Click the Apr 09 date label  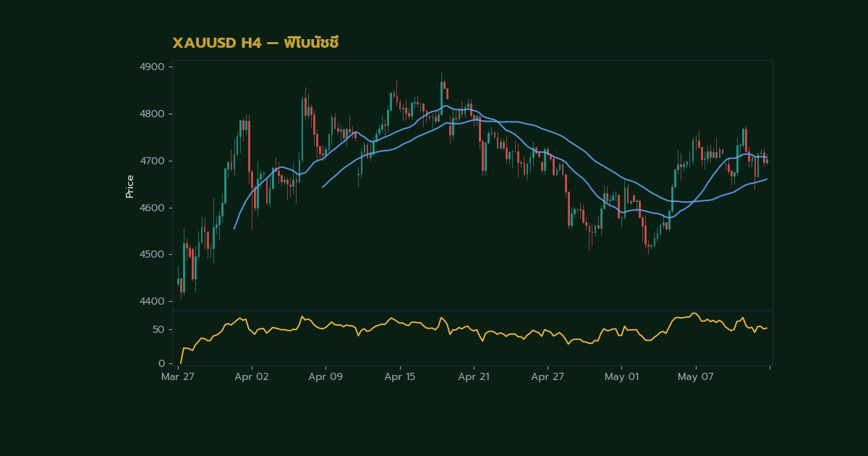325,377
